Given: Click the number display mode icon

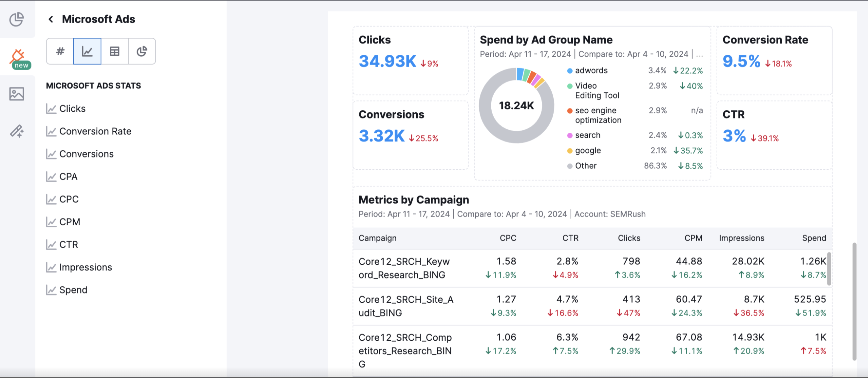Looking at the screenshot, I should pos(60,51).
